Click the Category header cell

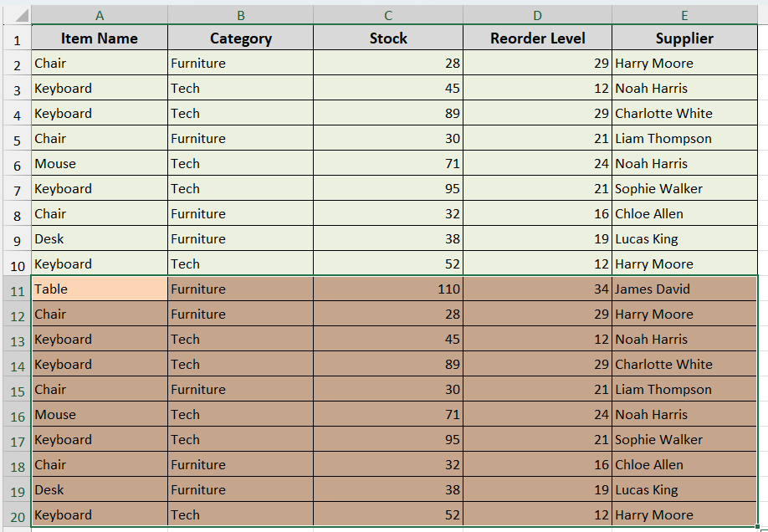pyautogui.click(x=241, y=38)
